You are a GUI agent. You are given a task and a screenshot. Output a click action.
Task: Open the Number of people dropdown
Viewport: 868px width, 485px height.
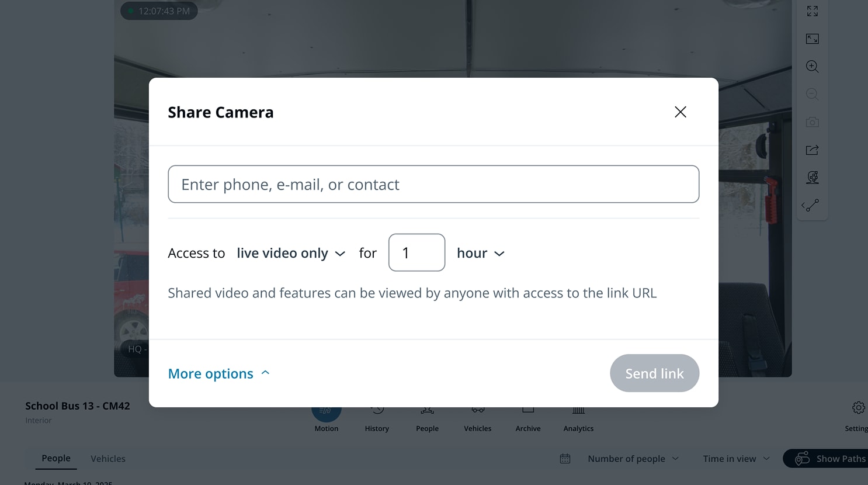(633, 459)
